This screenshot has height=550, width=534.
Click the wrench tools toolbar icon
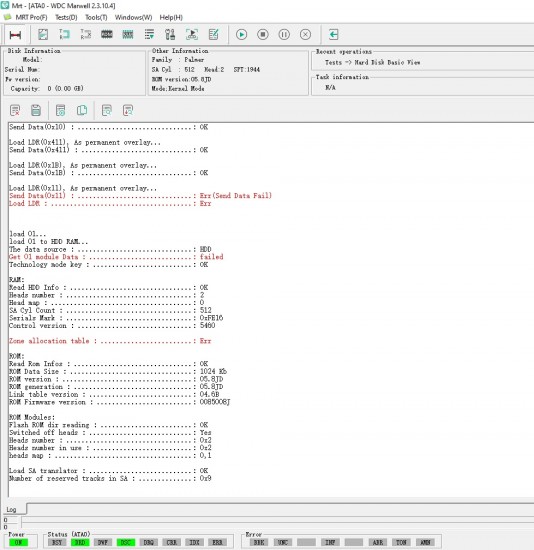(x=170, y=34)
